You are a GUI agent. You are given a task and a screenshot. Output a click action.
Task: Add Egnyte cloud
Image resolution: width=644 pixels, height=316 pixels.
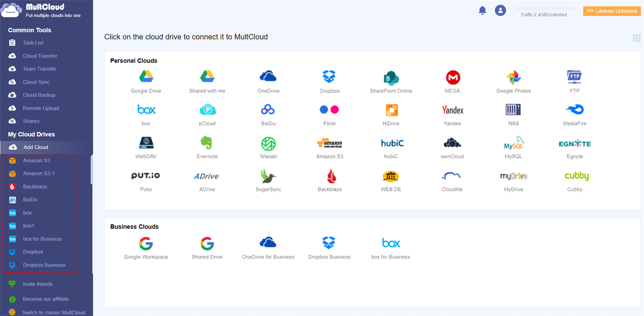(x=575, y=148)
